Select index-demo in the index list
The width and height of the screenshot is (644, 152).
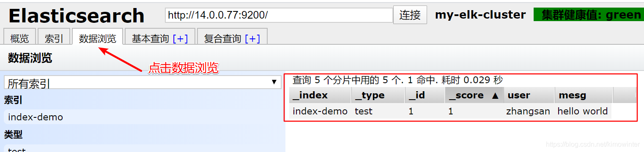(143, 117)
